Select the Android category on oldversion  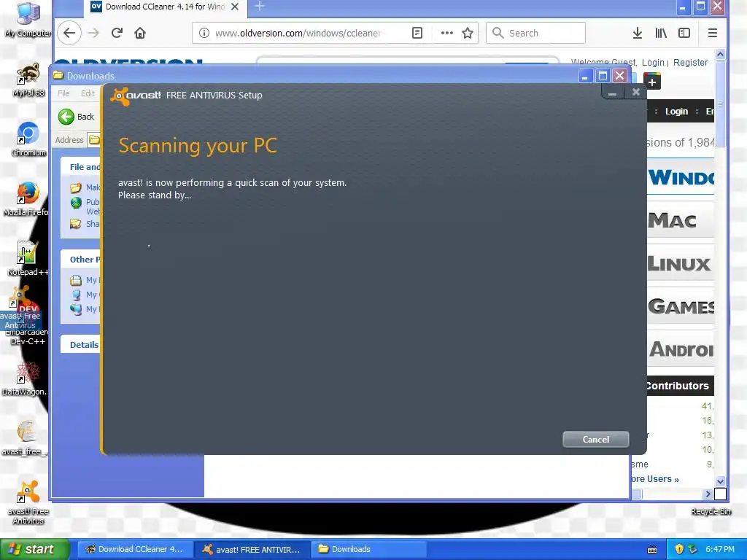coord(681,349)
